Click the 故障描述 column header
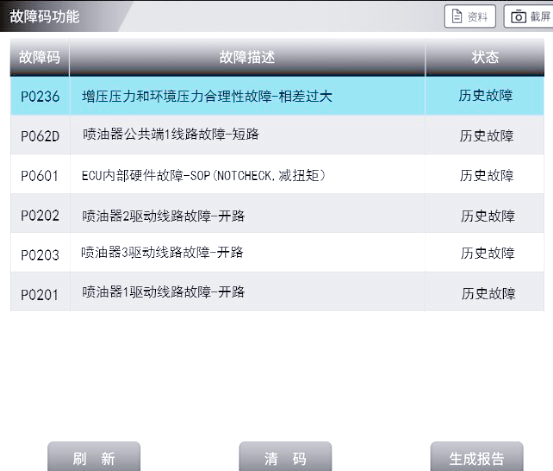553x471 pixels. pyautogui.click(x=247, y=57)
